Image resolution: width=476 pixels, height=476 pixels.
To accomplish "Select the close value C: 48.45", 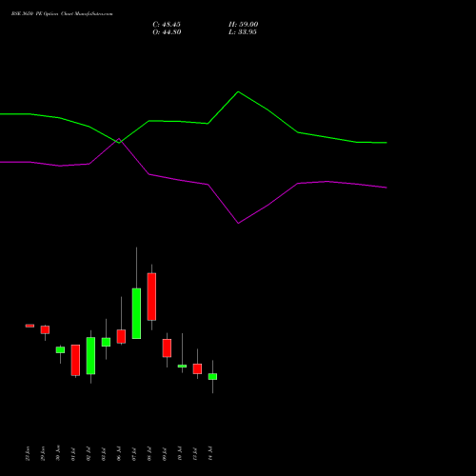I will 167,25.
